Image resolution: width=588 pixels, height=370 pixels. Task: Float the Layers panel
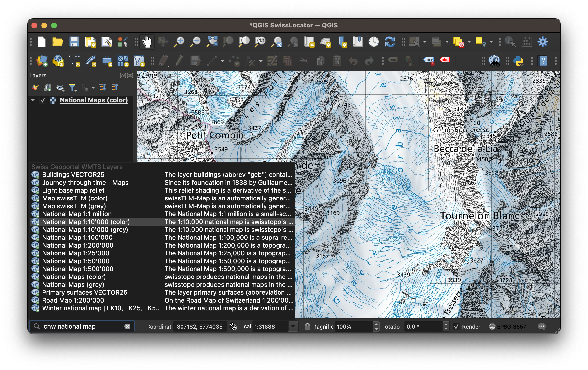[123, 75]
